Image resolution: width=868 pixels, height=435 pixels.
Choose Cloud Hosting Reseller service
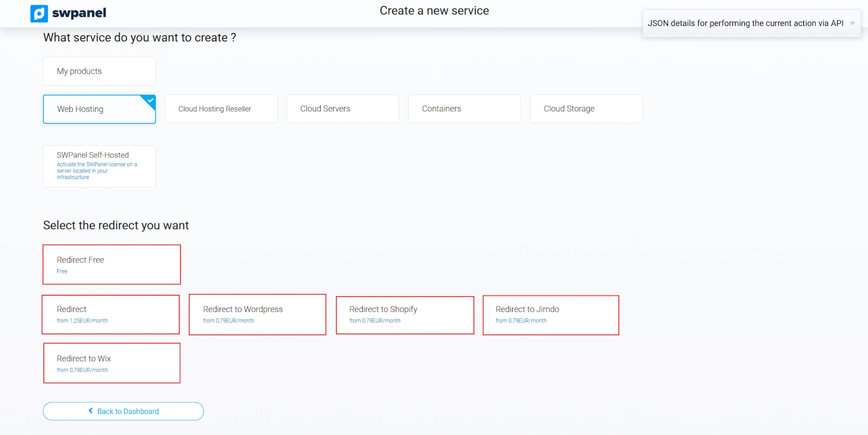tap(221, 109)
